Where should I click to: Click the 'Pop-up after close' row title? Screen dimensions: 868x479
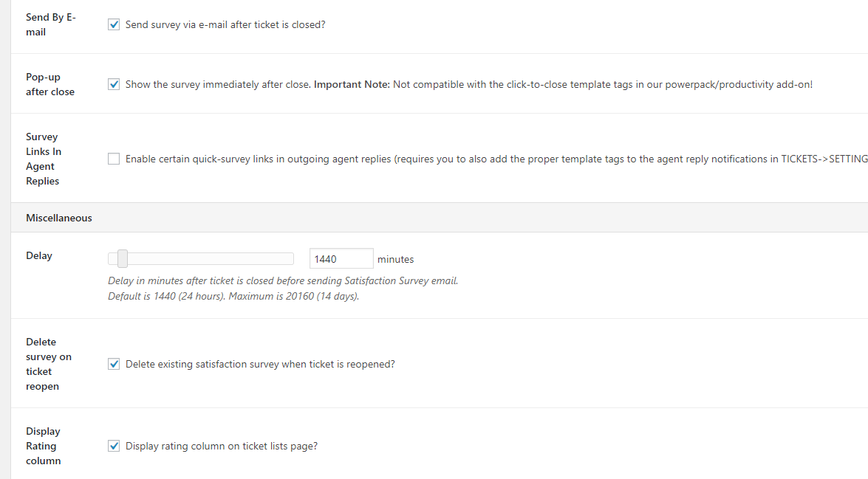coord(49,84)
